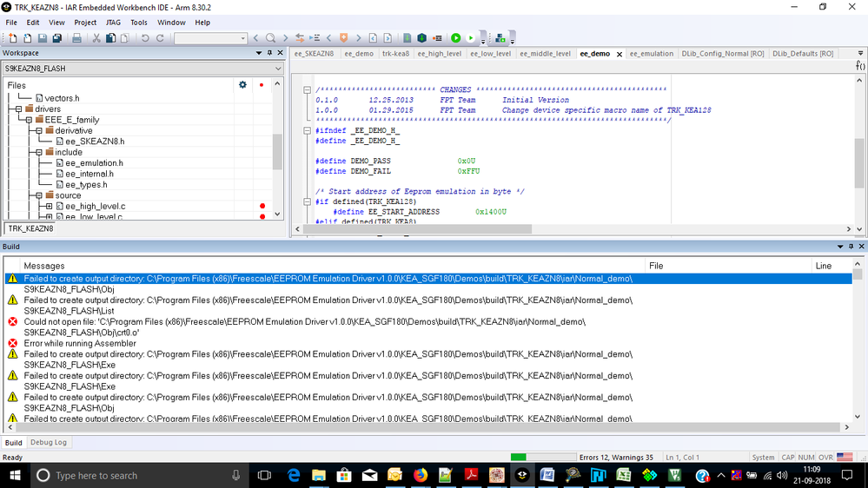Pin the Build messages panel
Viewport: 868px width, 488px height.
click(x=851, y=247)
